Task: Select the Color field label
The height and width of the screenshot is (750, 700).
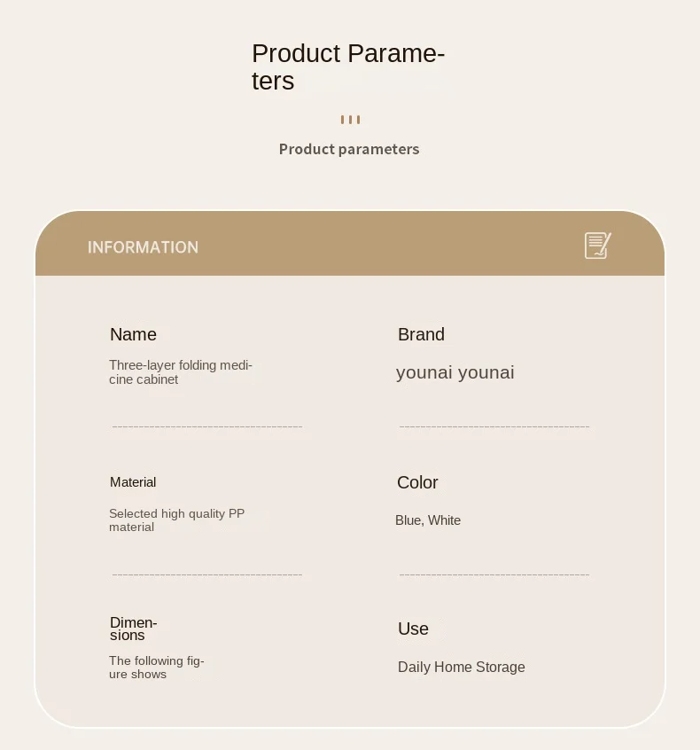Action: [x=417, y=482]
